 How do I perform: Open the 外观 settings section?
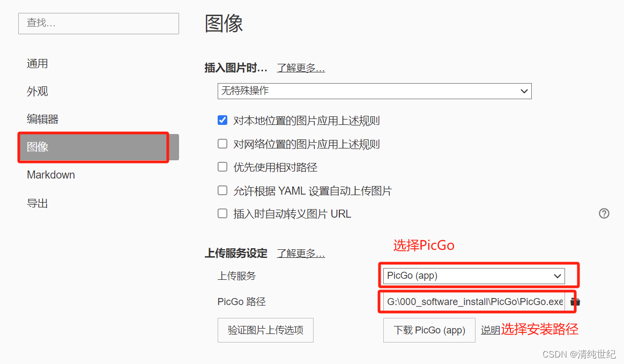(x=38, y=91)
